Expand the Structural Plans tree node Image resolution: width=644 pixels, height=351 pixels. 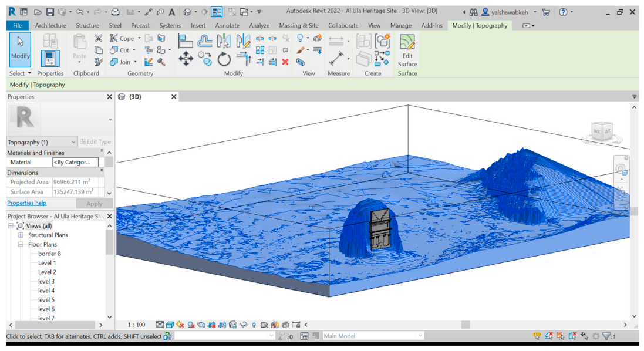coord(20,235)
